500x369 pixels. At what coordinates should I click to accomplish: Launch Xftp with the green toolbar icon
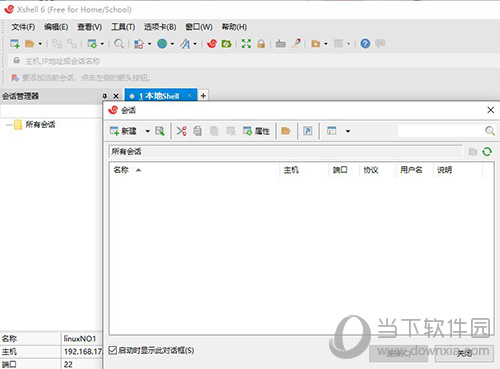(226, 44)
